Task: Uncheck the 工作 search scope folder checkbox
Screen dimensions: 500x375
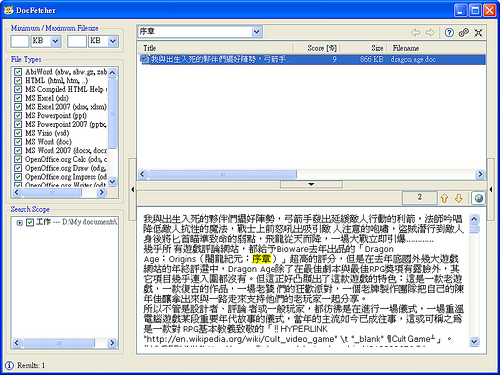Action: 30,222
